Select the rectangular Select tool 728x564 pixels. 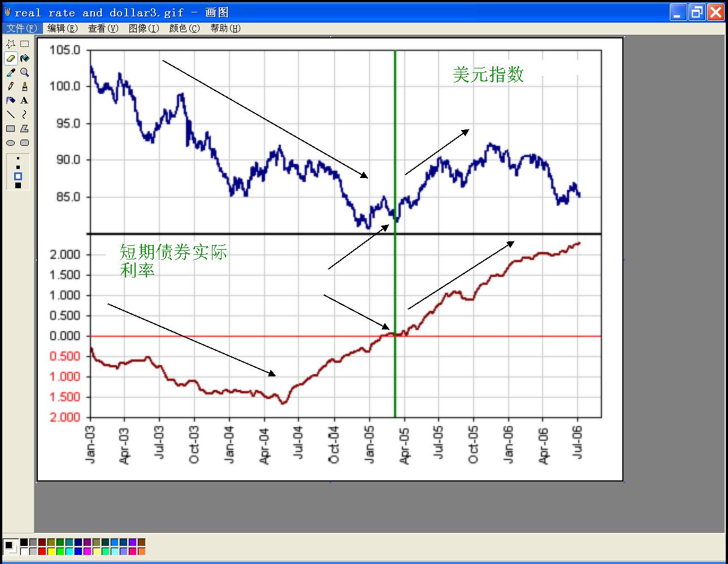point(24,44)
